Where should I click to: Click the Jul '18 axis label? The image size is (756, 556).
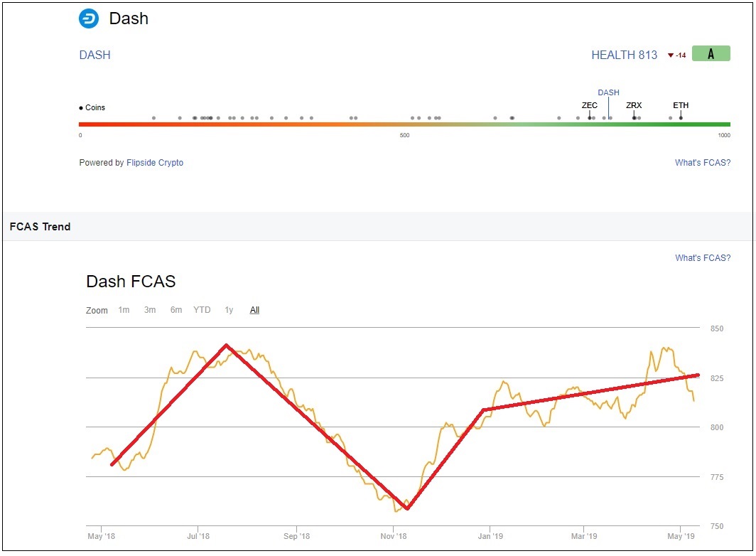pos(198,536)
